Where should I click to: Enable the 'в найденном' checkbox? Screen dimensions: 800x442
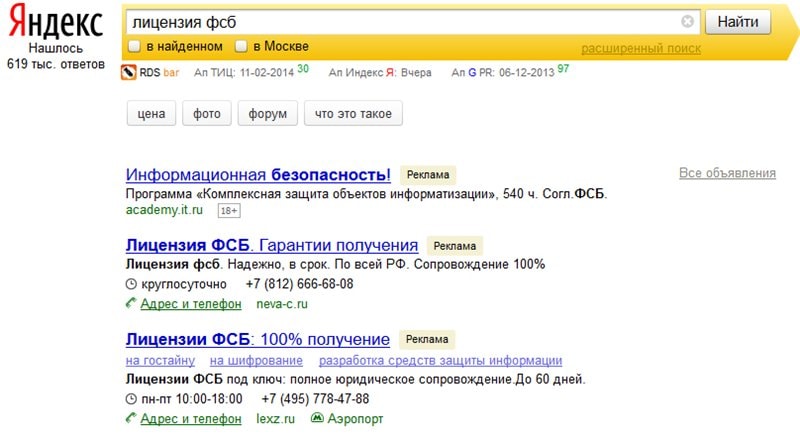tap(134, 46)
